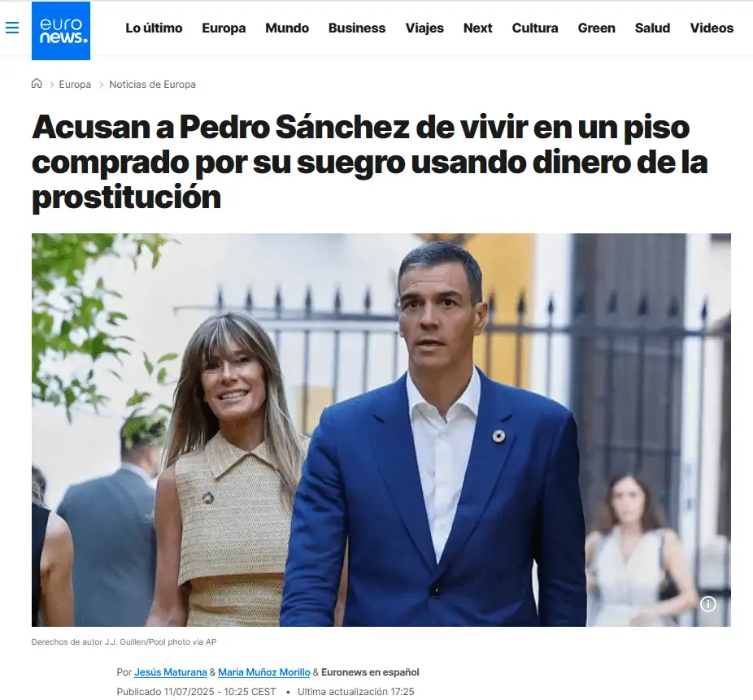Image resolution: width=753 pixels, height=700 pixels.
Task: Open the hamburger menu icon
Action: (12, 28)
